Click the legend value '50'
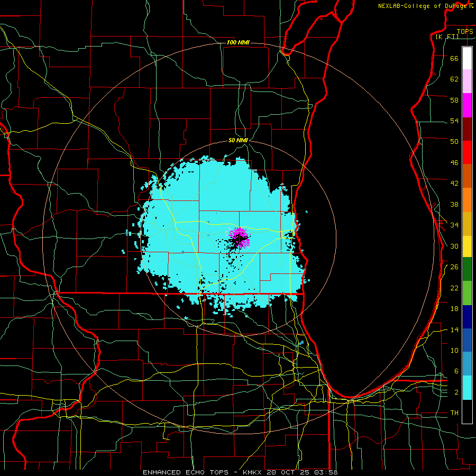This screenshot has width=476, height=476. click(454, 142)
